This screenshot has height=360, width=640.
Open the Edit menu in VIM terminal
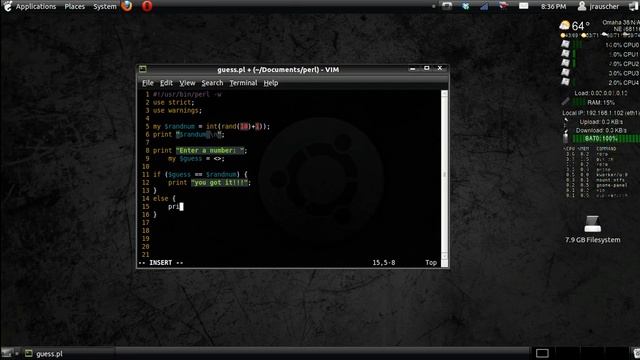coord(166,83)
